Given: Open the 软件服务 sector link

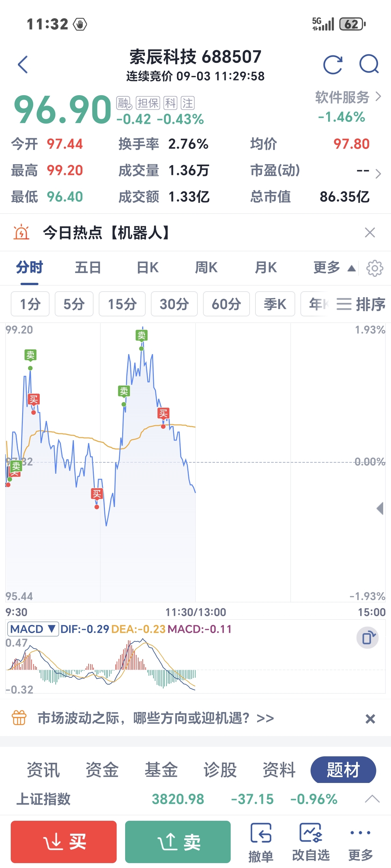Looking at the screenshot, I should point(348,97).
